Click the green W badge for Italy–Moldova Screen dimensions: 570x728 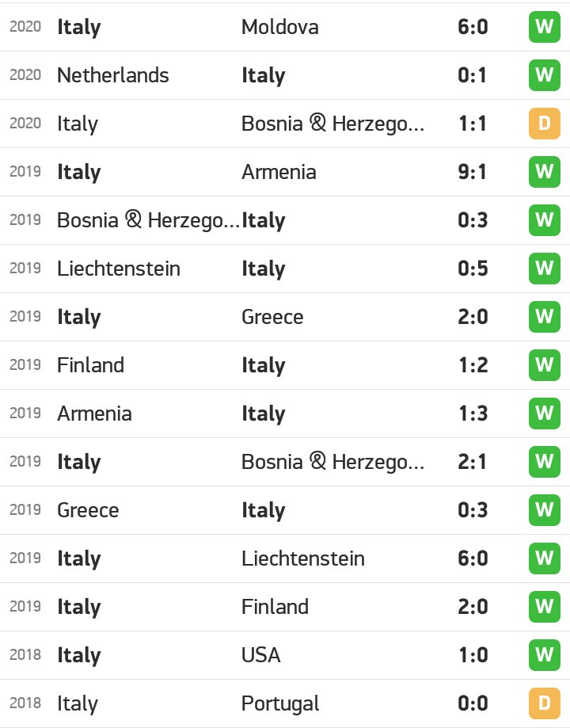pos(544,27)
